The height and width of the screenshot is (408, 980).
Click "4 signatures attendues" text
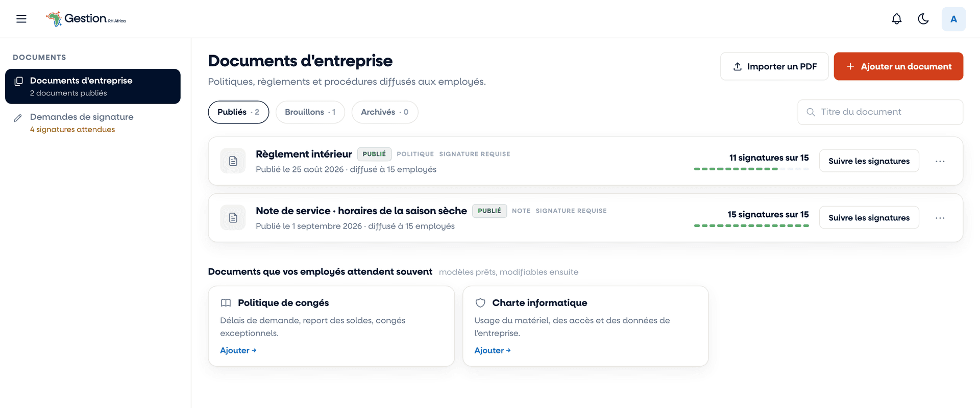(x=72, y=130)
